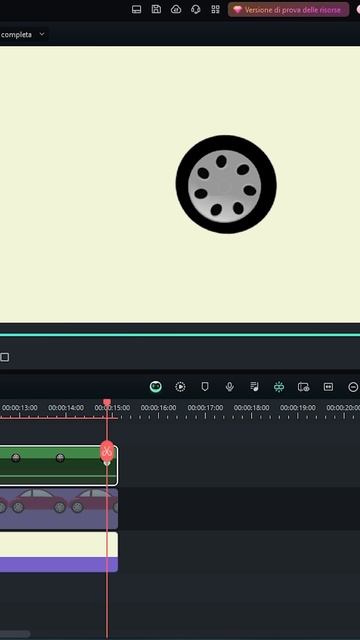Screen dimensions: 360x640
Task: Click the red scissors split button on playhead
Action: (107, 452)
